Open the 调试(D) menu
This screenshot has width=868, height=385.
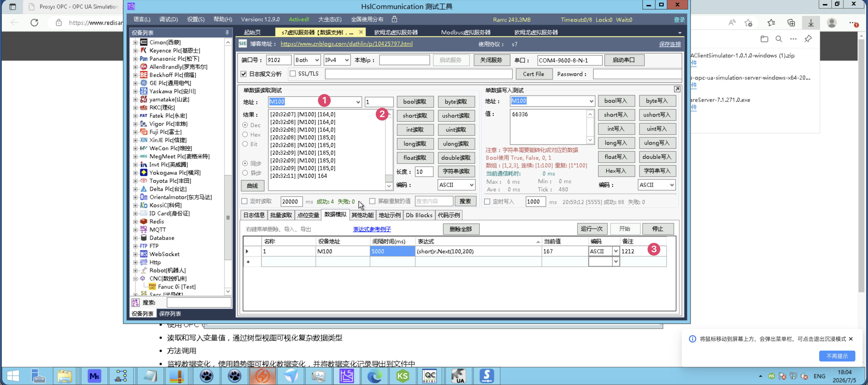click(168, 19)
